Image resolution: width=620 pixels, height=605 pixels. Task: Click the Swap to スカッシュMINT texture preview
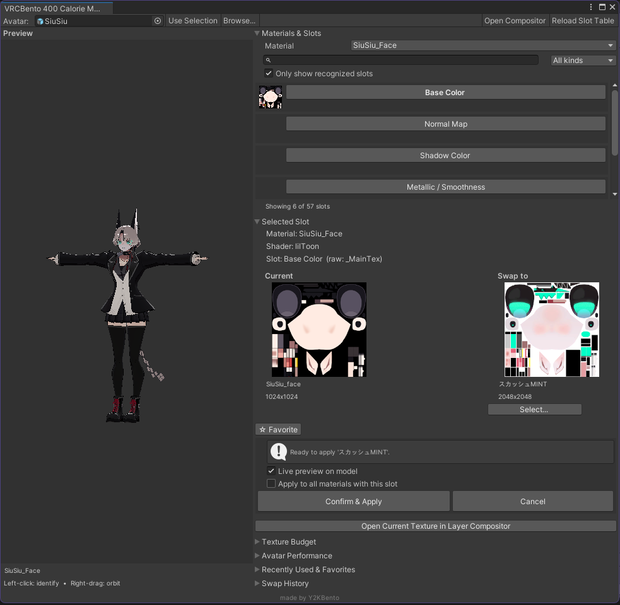pos(552,329)
